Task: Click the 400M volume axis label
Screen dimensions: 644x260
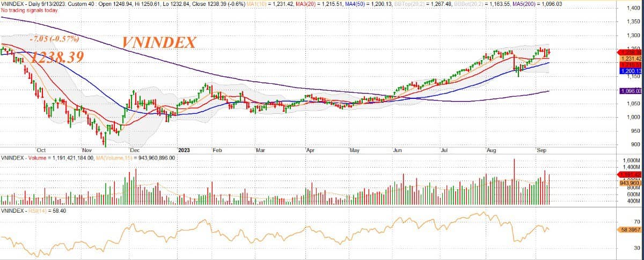Action: click(634, 201)
